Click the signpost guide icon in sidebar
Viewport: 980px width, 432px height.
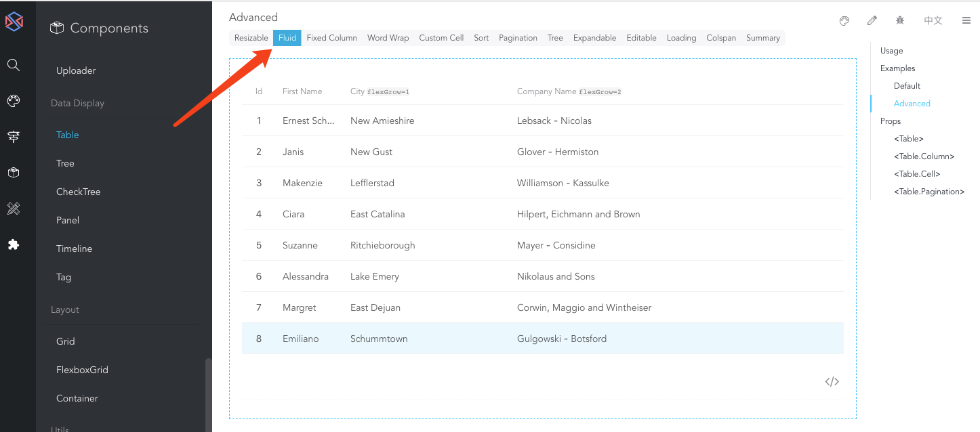[x=14, y=136]
